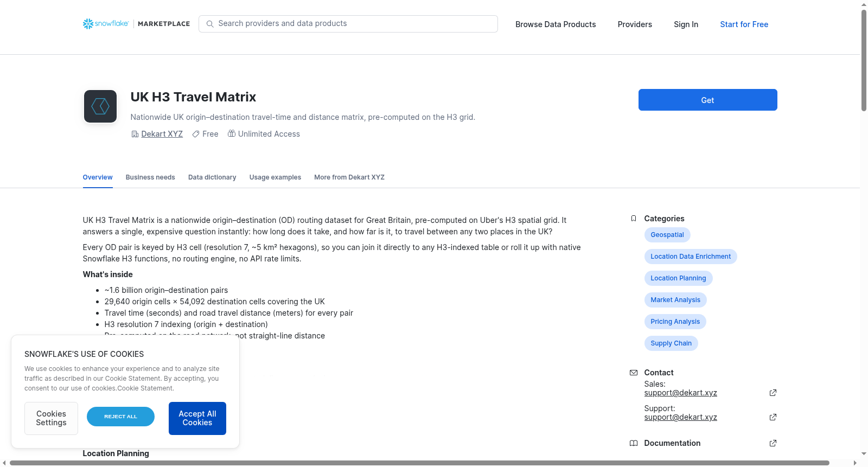
Task: Click the search magnifier icon
Action: [210, 24]
